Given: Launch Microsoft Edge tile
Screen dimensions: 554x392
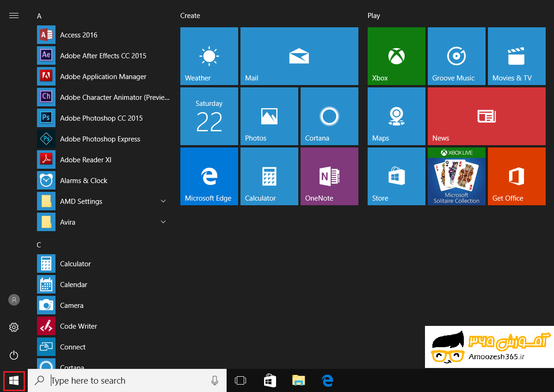Looking at the screenshot, I should (209, 176).
